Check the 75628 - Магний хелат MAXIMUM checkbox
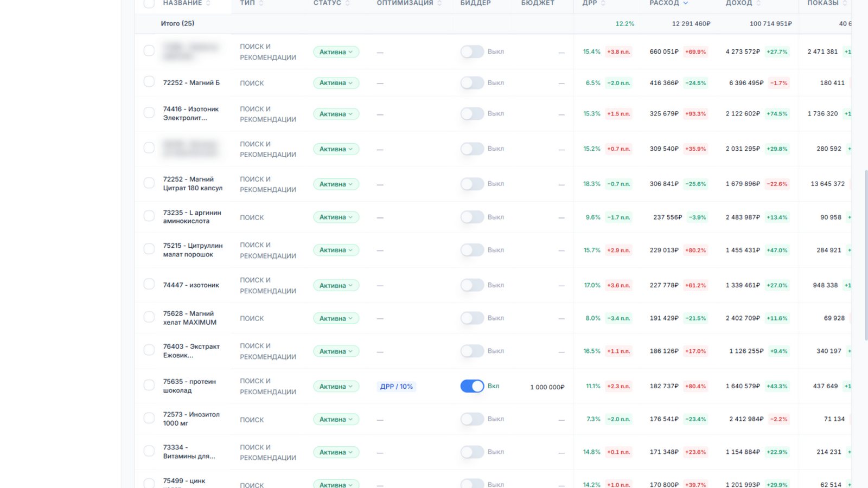This screenshot has width=868, height=488. 149,317
